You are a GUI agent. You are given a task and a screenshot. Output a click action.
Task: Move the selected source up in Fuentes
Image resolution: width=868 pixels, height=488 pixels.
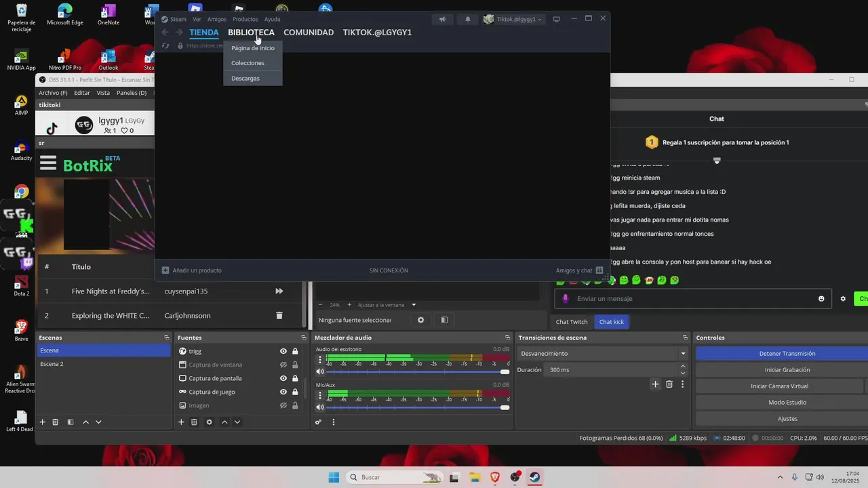224,422
